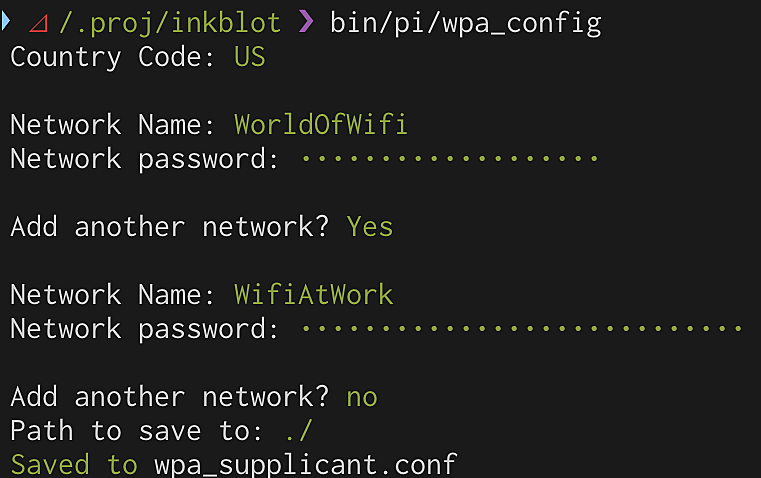Click the Country Code label

coord(112,57)
